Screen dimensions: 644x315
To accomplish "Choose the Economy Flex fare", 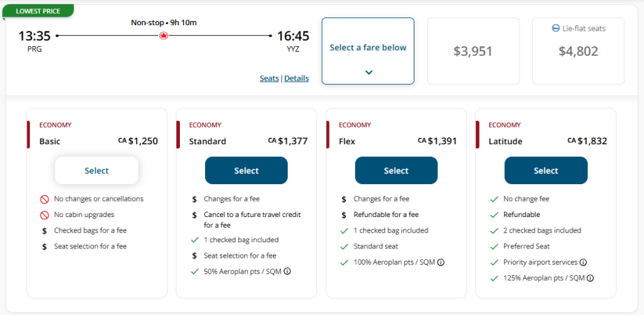I will (x=396, y=171).
